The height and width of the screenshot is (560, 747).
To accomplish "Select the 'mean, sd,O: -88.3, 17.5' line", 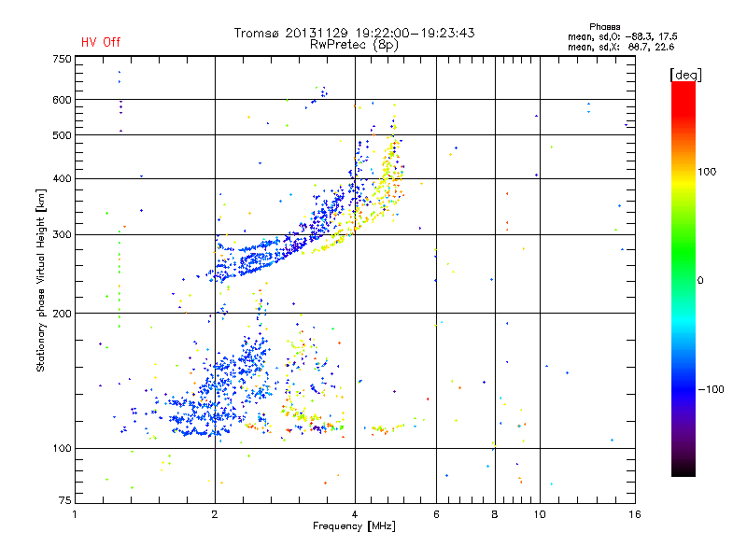I will tap(622, 36).
